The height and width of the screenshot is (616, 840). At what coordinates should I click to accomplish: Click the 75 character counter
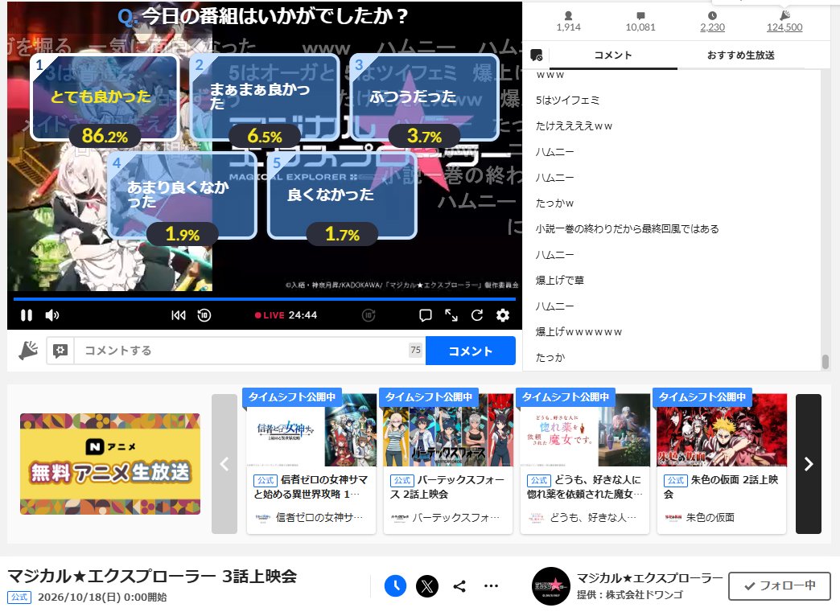(x=416, y=350)
